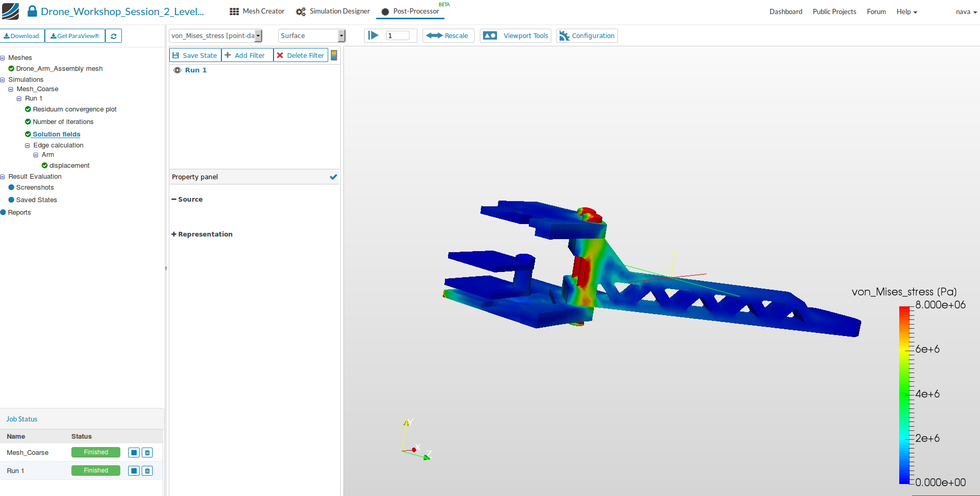Click the play animation icon
980x496 pixels.
[x=374, y=35]
